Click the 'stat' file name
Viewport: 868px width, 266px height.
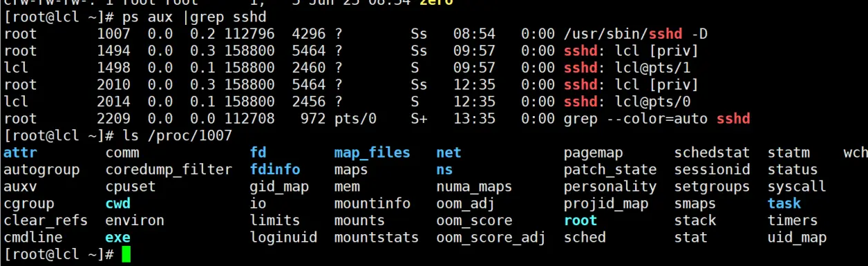pos(691,238)
